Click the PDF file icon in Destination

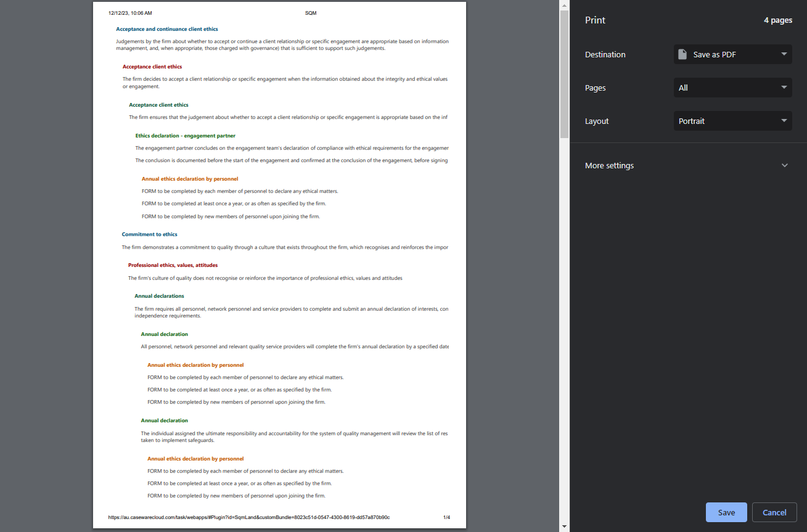pos(682,54)
